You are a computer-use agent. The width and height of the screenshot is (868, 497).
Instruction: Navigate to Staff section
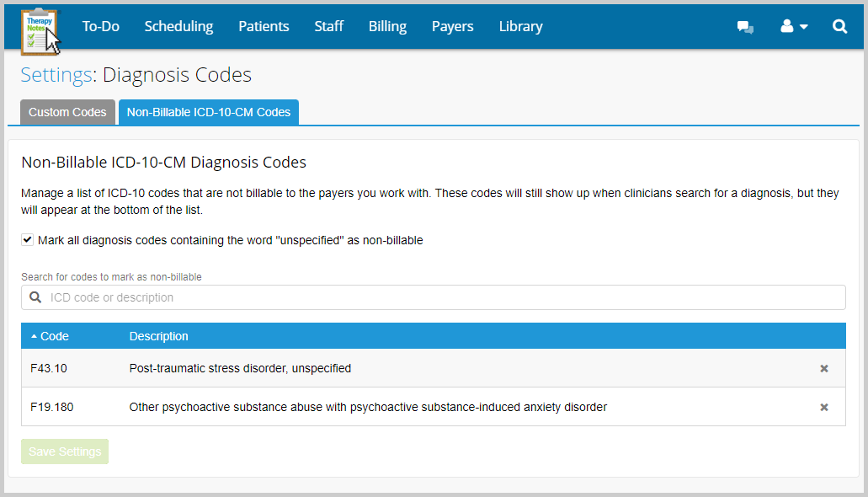coord(328,27)
